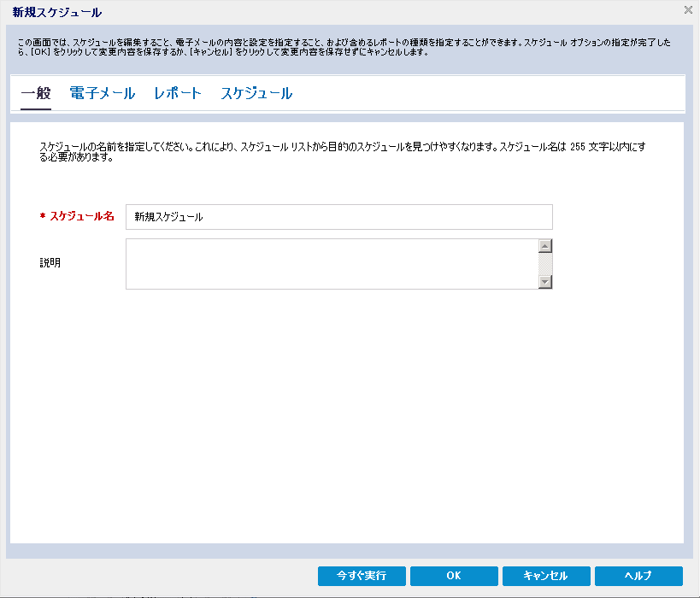Focus the 説明 text area
Image resolution: width=700 pixels, height=598 pixels.
[x=332, y=264]
